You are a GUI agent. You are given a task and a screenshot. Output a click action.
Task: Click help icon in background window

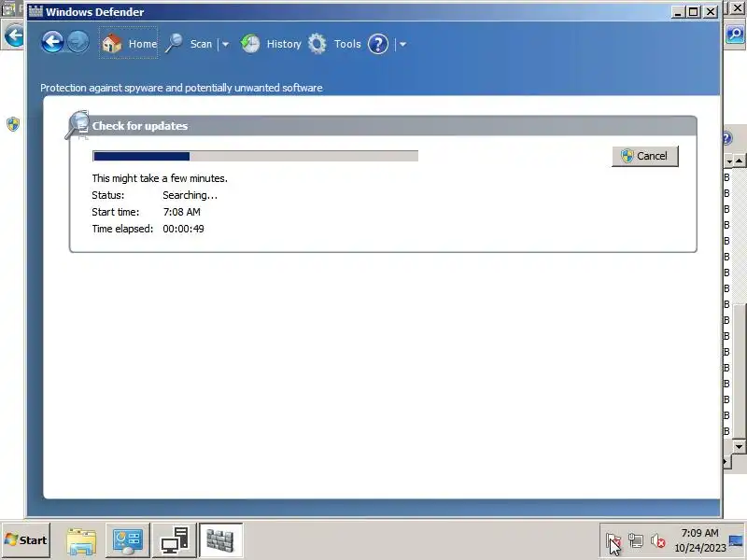(726, 138)
